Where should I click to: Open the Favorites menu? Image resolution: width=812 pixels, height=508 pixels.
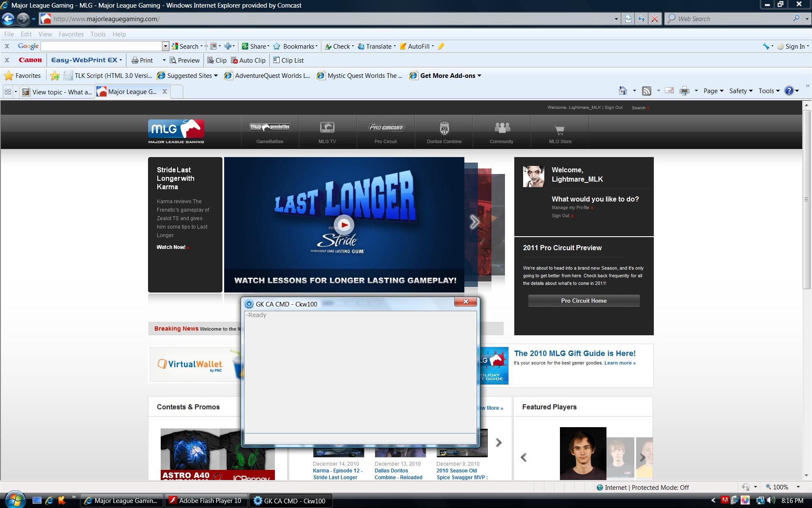point(71,34)
